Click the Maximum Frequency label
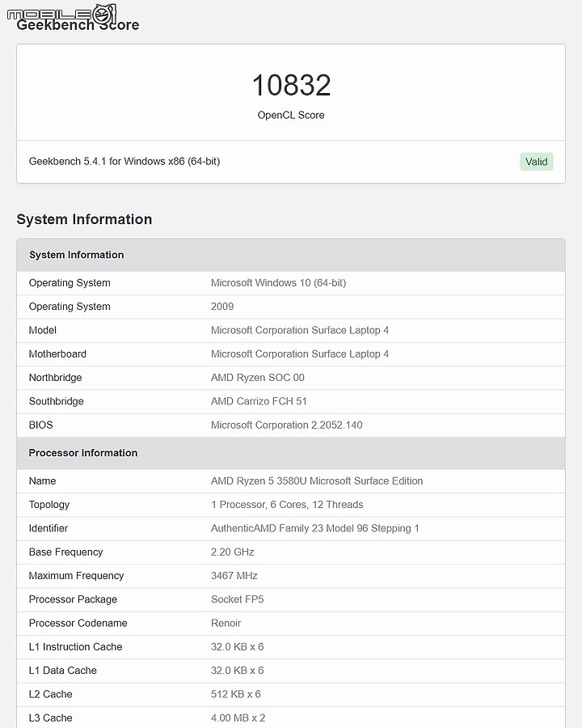Screen dimensions: 582x728 [x=76, y=576]
